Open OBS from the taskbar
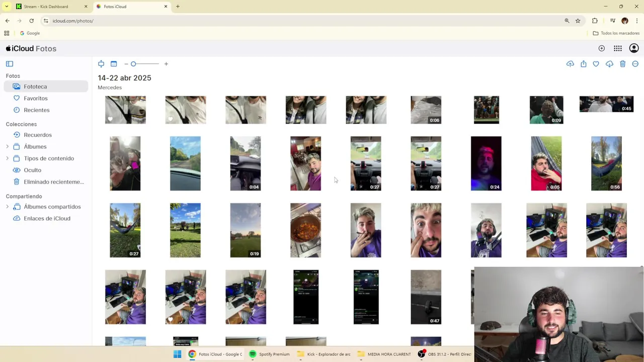Viewport: 644px width, 362px height. point(445,354)
